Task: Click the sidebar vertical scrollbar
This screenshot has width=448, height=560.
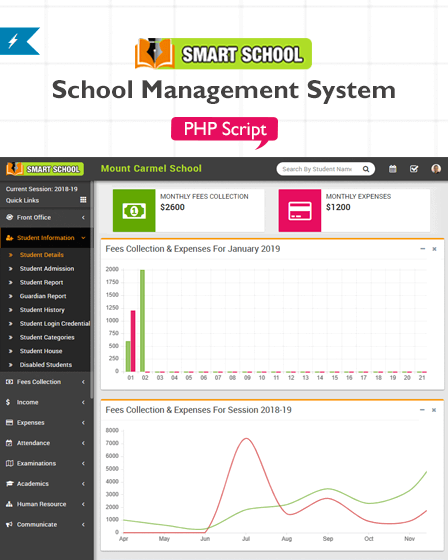Action: (91, 289)
